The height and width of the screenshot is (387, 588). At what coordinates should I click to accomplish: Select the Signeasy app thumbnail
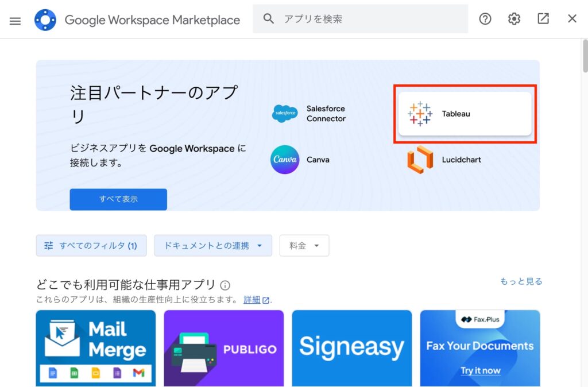(x=352, y=348)
